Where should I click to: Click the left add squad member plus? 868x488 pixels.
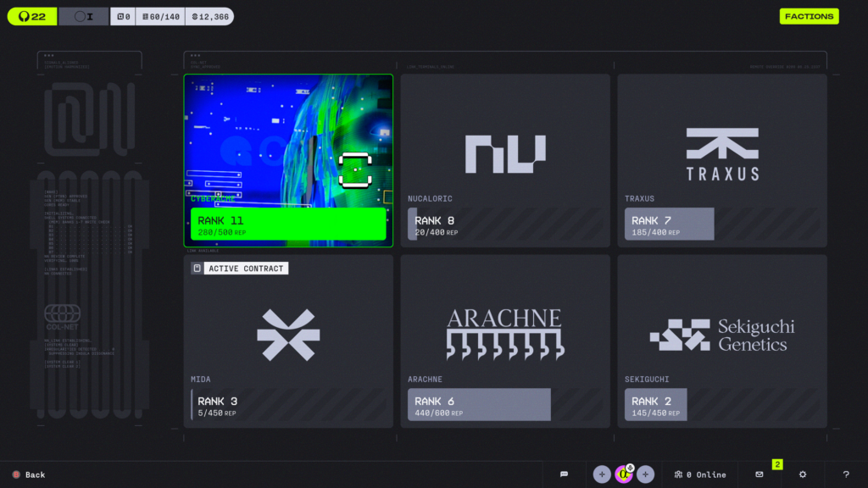tap(601, 474)
